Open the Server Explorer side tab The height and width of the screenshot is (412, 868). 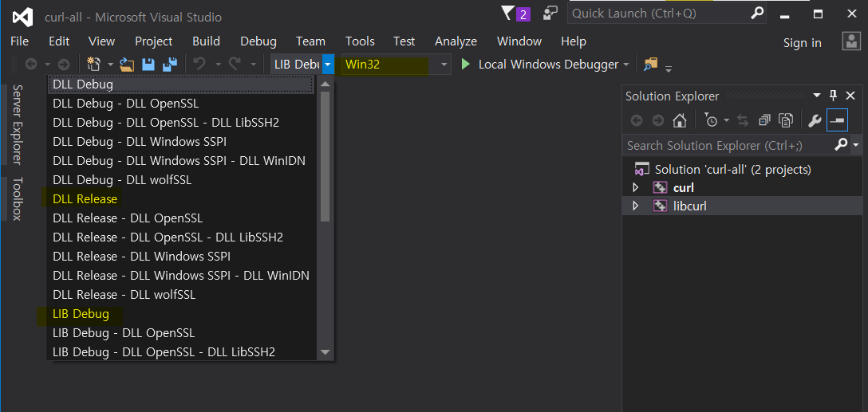17,124
